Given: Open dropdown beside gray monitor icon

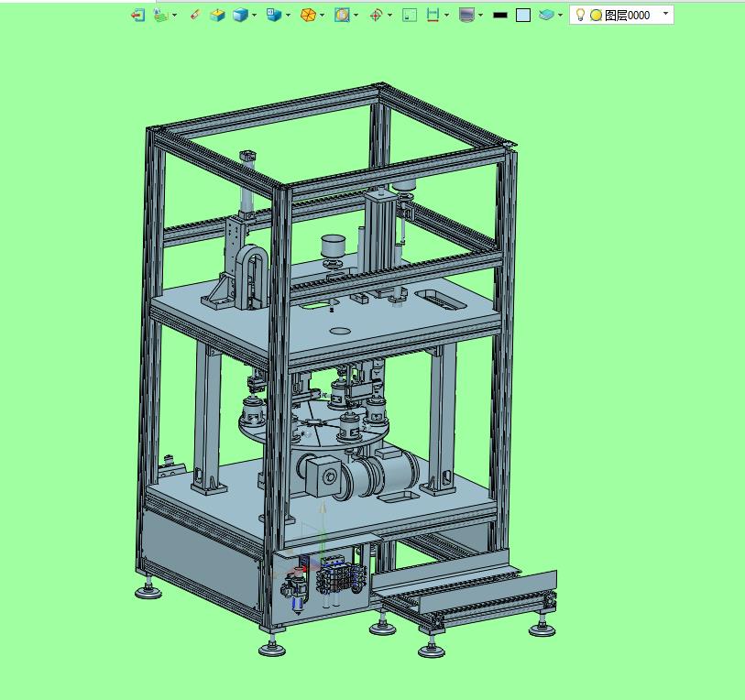Looking at the screenshot, I should (481, 16).
